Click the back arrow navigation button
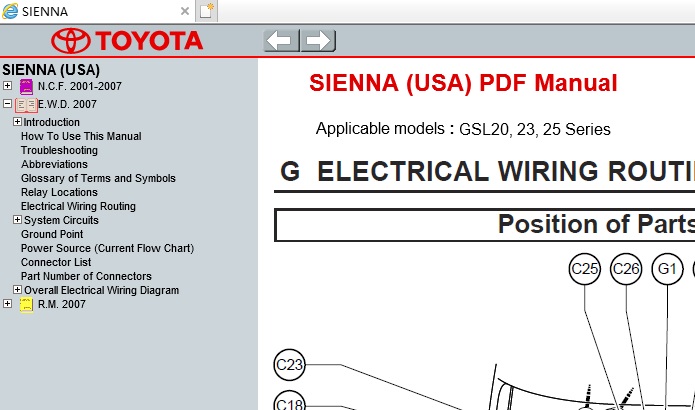 [x=281, y=41]
